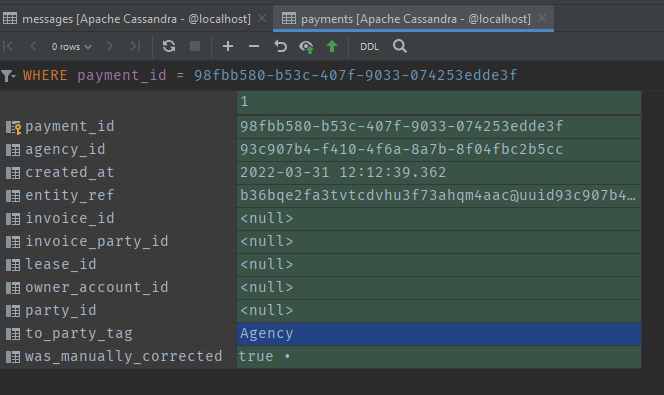The height and width of the screenshot is (395, 664).
Task: Click the null value of invoice_party_id
Action: (439, 242)
